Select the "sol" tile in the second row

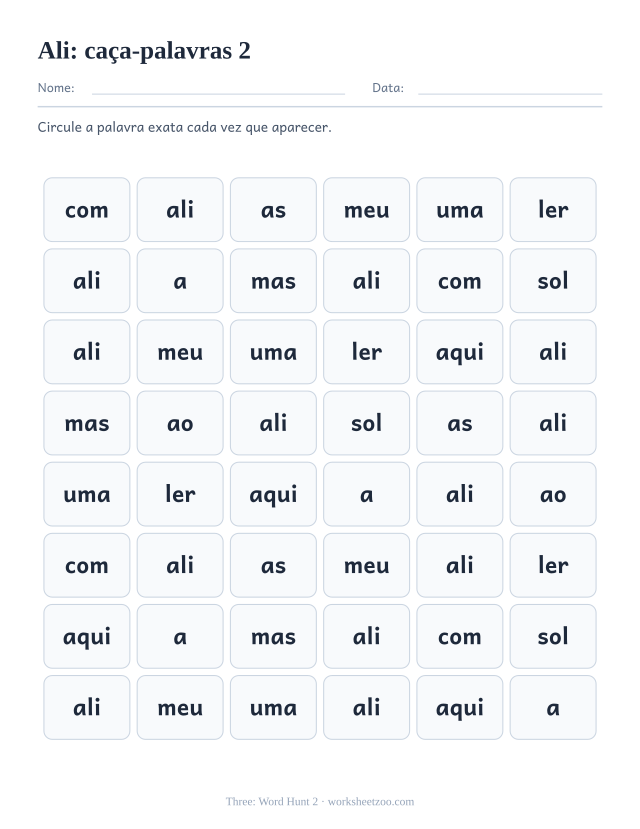click(553, 281)
